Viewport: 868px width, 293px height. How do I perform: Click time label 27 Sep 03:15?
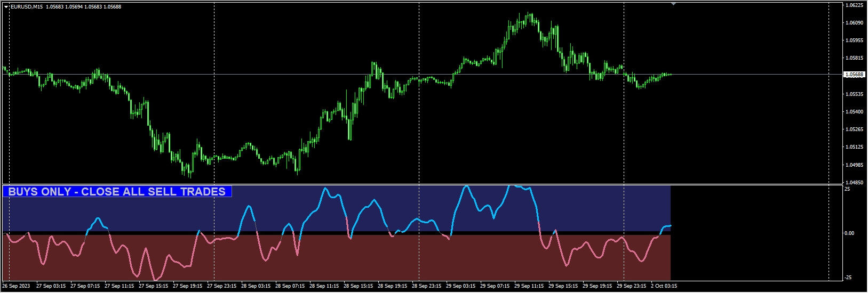tap(51, 286)
